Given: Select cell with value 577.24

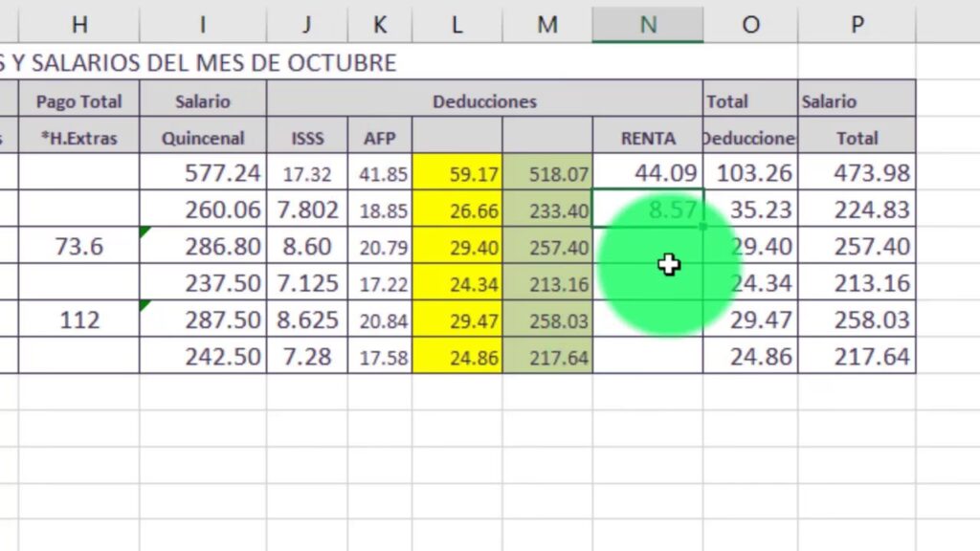Looking at the screenshot, I should [203, 173].
